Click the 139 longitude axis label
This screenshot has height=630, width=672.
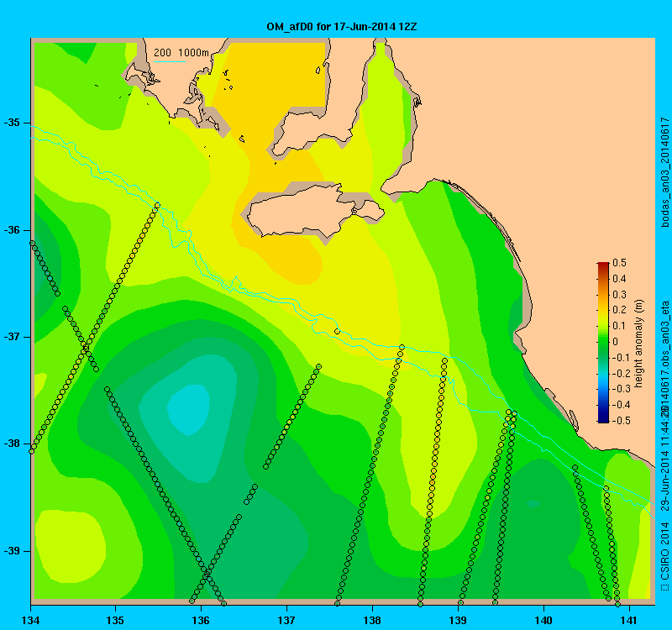458,620
